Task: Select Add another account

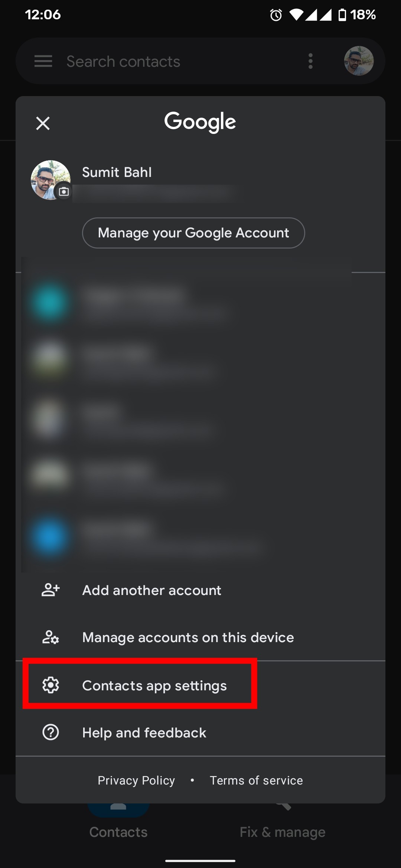Action: pos(151,590)
